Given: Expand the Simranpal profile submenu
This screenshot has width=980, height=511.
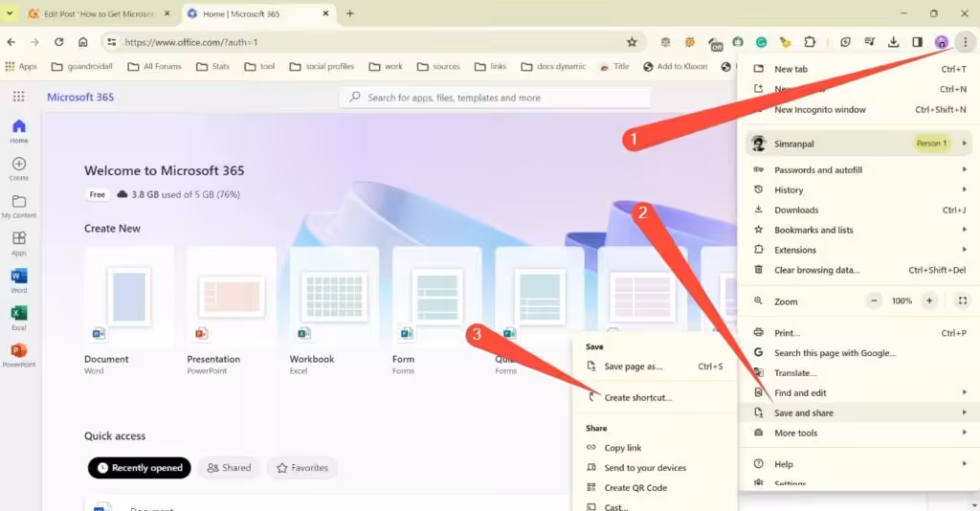Looking at the screenshot, I should [x=859, y=143].
